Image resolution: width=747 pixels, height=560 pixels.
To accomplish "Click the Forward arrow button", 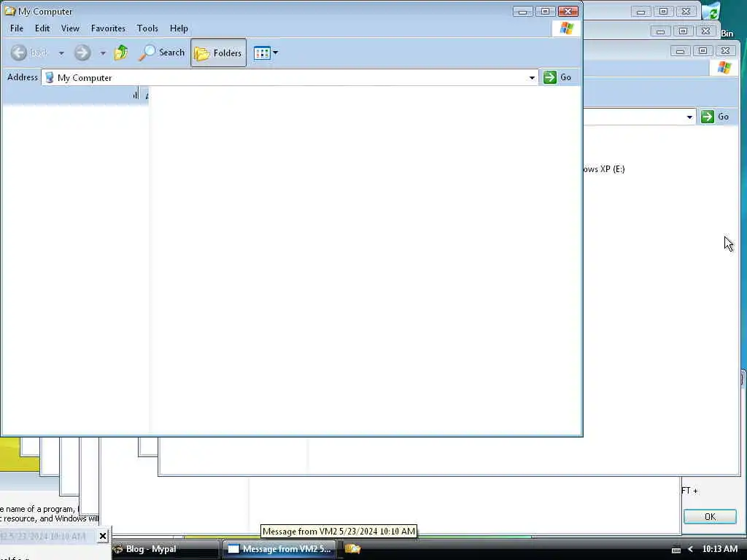I will [x=82, y=52].
